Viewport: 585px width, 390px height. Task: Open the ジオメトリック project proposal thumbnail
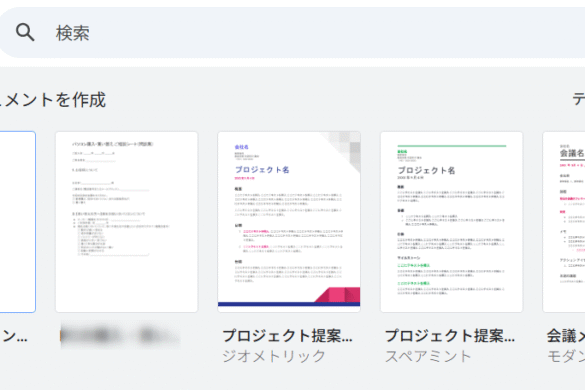pyautogui.click(x=289, y=222)
